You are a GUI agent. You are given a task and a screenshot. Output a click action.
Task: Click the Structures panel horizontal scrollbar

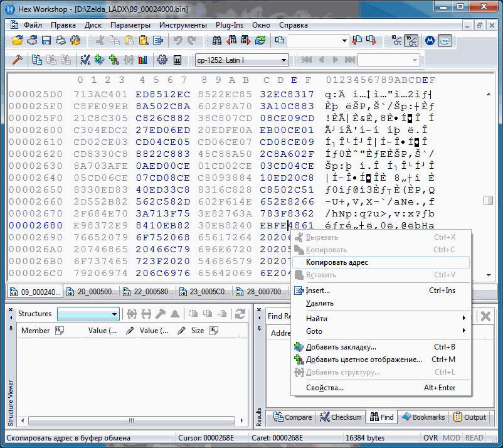pyautogui.click(x=132, y=420)
